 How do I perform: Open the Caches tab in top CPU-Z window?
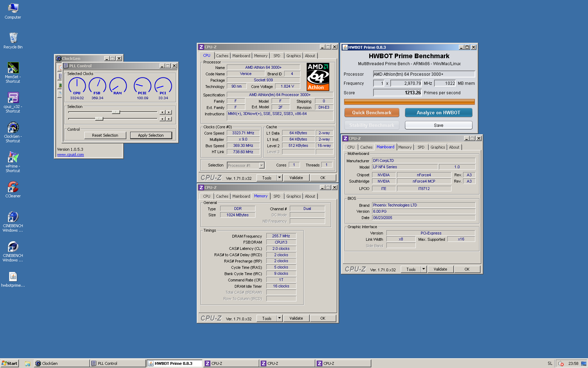[222, 56]
